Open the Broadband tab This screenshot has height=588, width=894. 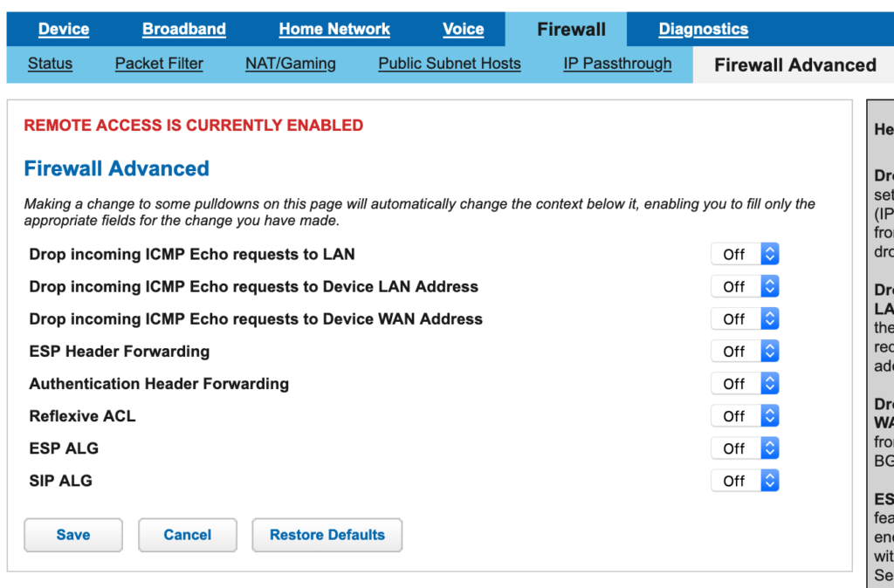[x=184, y=29]
